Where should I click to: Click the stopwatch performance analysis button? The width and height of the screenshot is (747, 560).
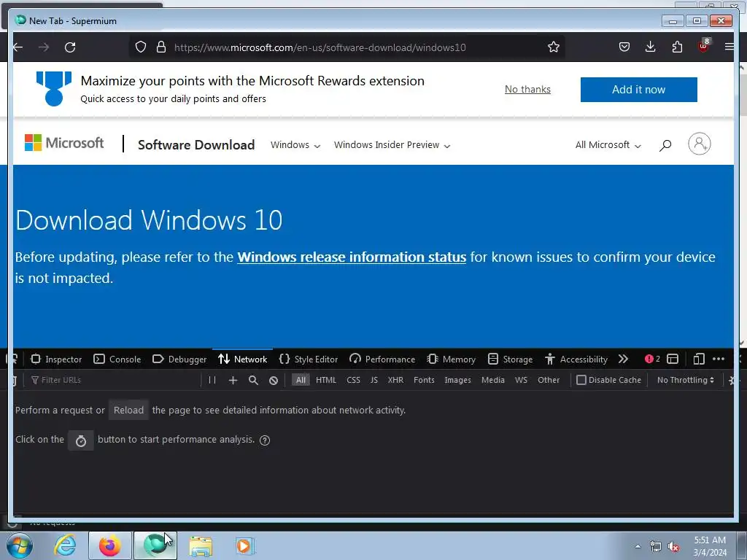click(81, 440)
